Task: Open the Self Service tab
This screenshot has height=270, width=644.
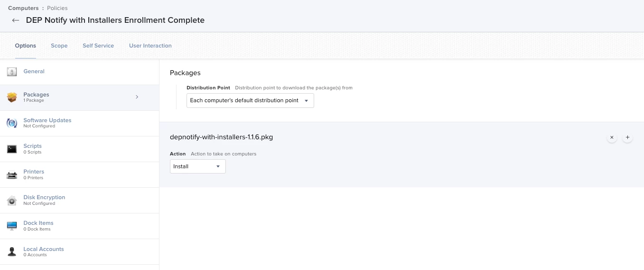Action: (98, 46)
